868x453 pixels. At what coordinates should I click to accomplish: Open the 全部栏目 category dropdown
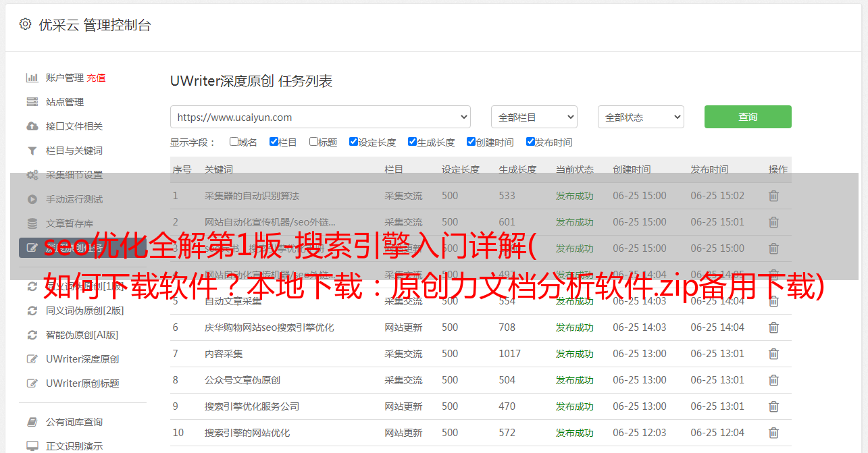[534, 117]
